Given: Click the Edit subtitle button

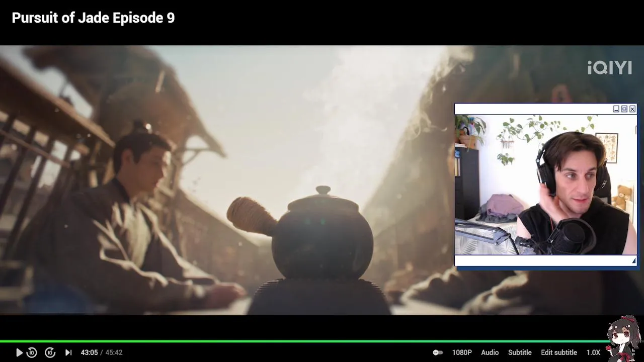Looking at the screenshot, I should [x=559, y=352].
